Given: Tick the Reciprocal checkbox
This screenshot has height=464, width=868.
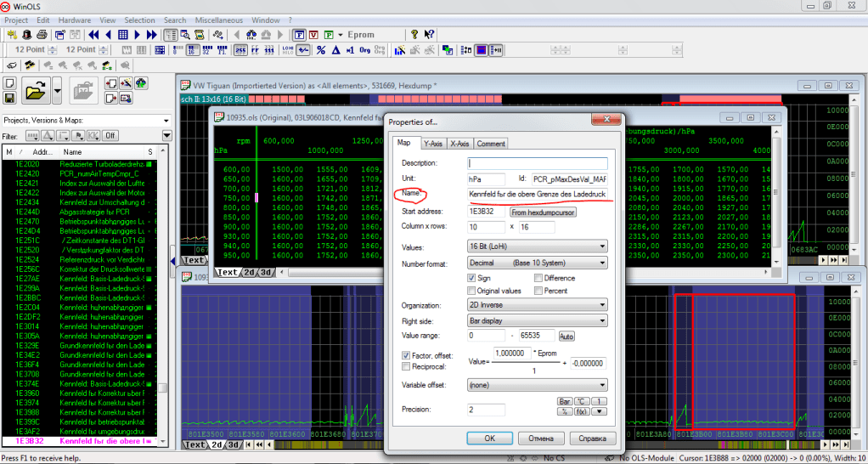Looking at the screenshot, I should 405,366.
